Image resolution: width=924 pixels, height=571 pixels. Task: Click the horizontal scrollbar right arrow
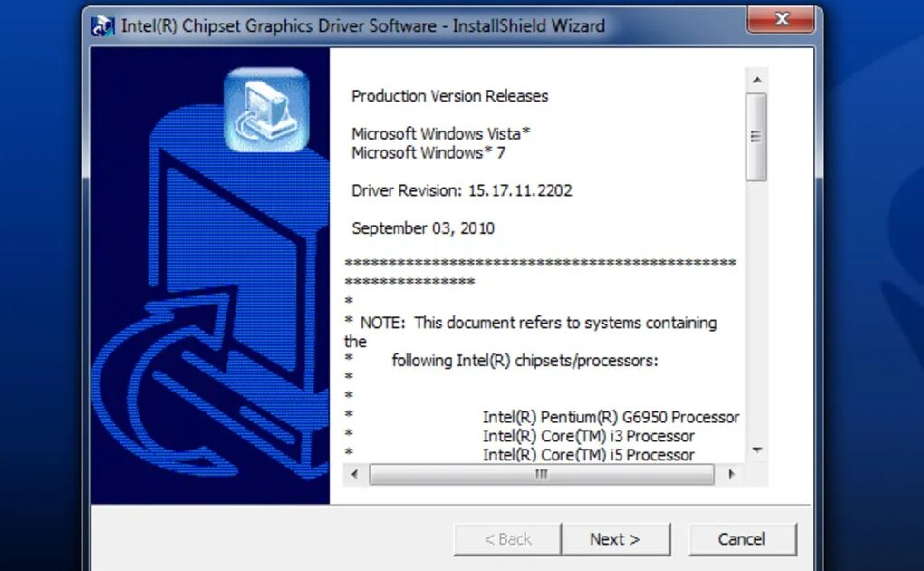point(731,474)
